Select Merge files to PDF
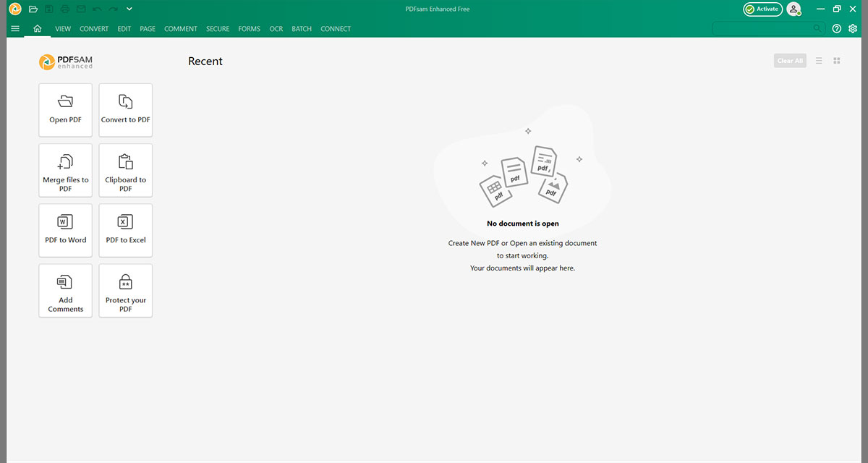 65,170
